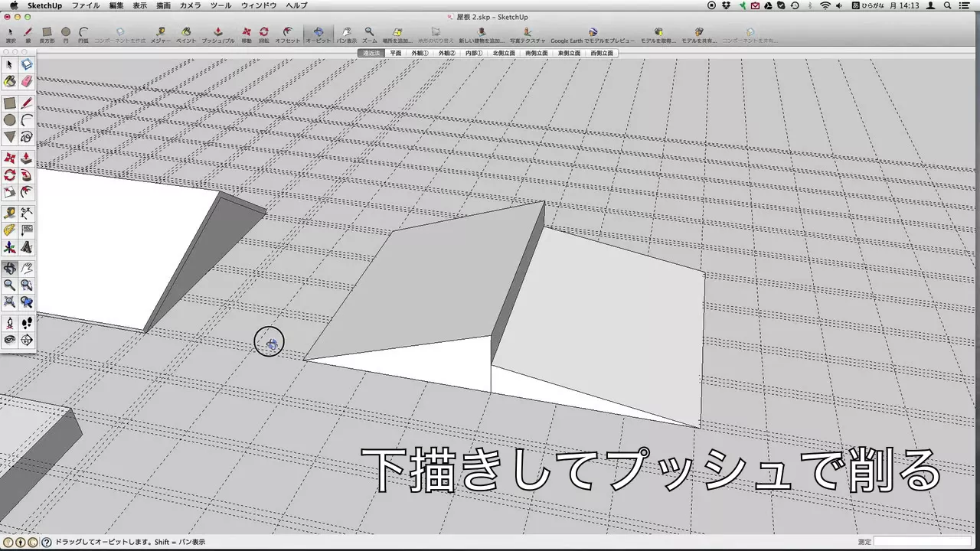The width and height of the screenshot is (980, 551).
Task: Choose the Zoom Window tool in the palette
Action: coord(27,285)
